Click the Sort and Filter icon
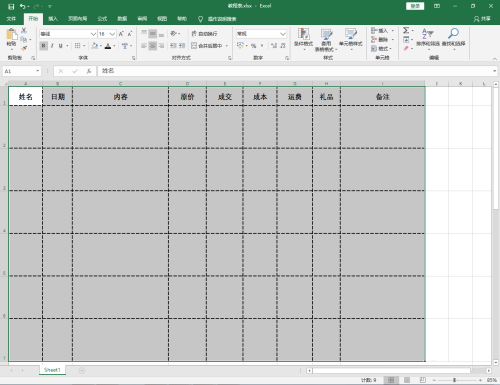 [x=427, y=33]
